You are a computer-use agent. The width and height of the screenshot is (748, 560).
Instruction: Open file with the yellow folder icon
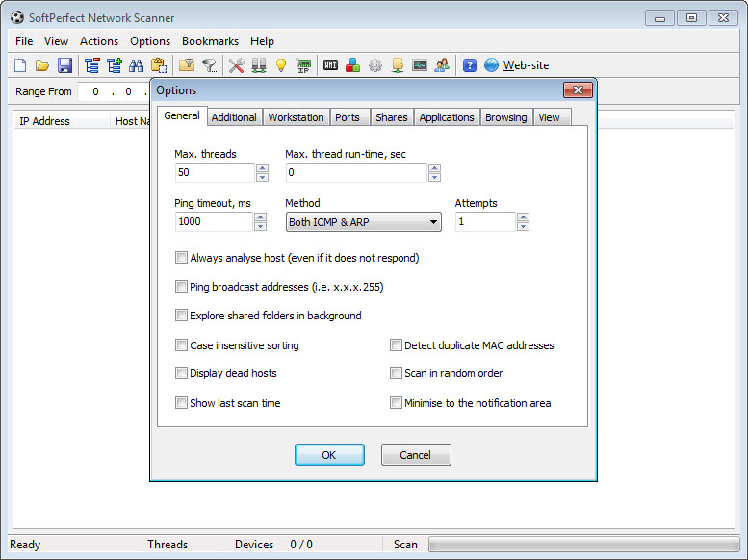[x=42, y=65]
